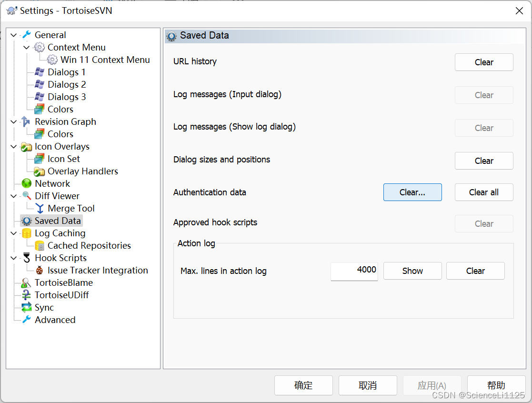
Task: Click the 'Authentication data' label
Action: coord(210,192)
